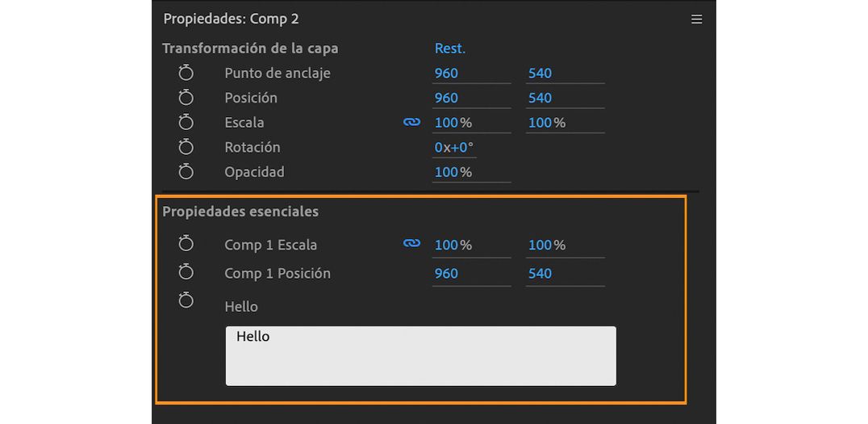This screenshot has width=868, height=424.
Task: Click the stopwatch beside the Hello property
Action: (186, 300)
